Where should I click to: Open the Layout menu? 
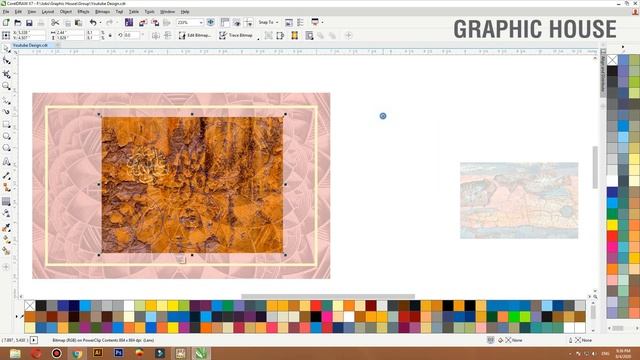point(48,12)
